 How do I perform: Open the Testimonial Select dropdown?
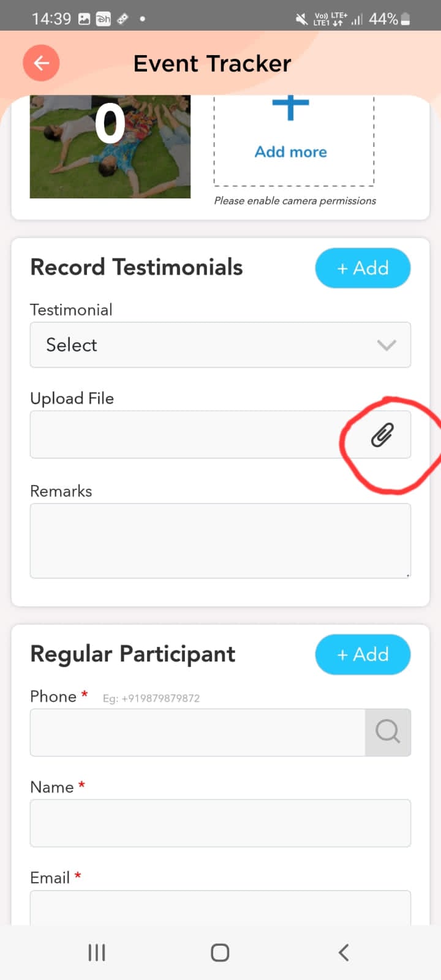point(202,345)
